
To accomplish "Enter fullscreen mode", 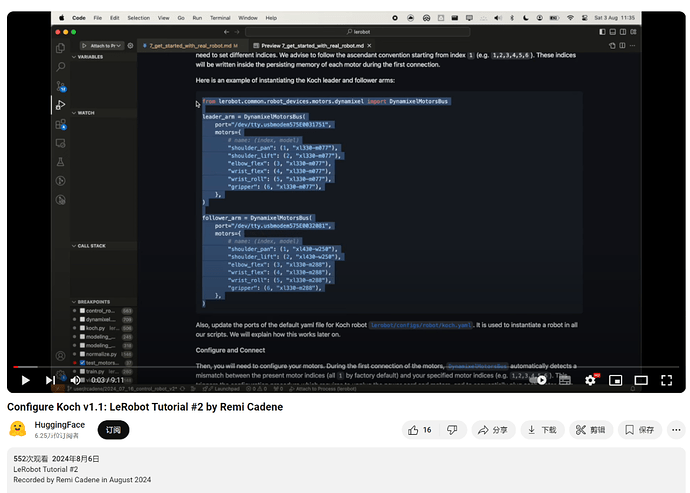I will click(665, 380).
